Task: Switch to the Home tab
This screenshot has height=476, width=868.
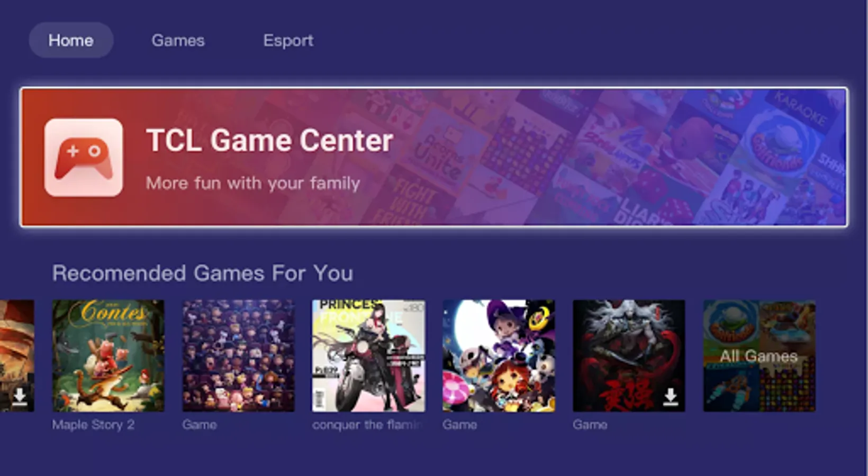Action: (71, 40)
